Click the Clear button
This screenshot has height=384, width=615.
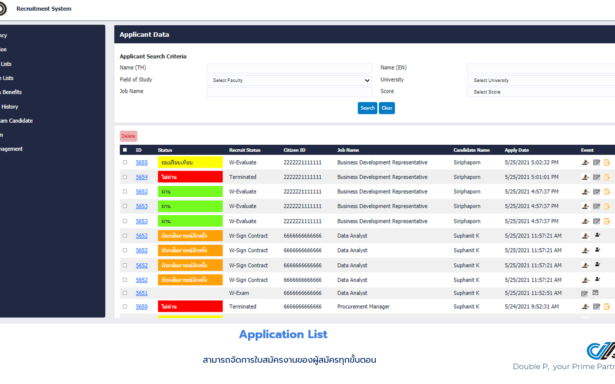(x=387, y=108)
